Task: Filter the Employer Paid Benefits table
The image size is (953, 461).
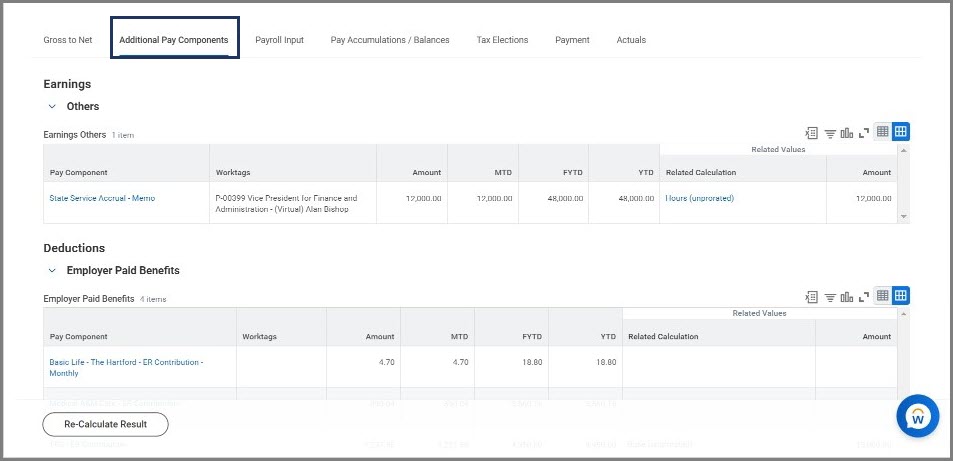Action: point(830,296)
